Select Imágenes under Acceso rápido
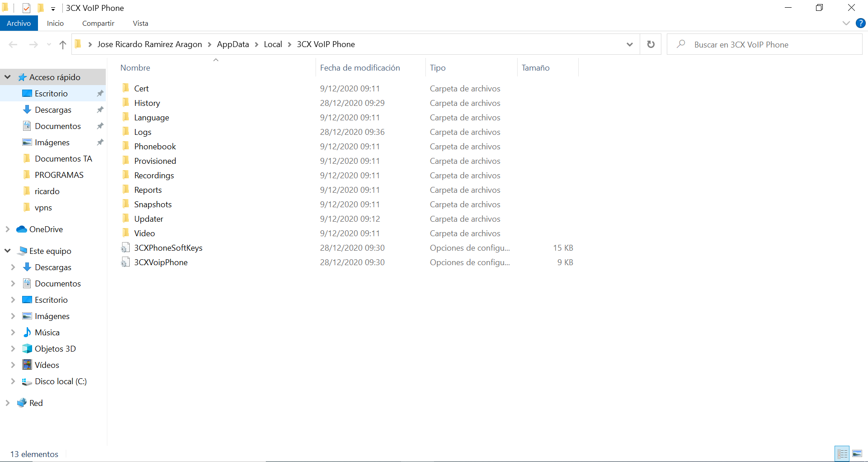The height and width of the screenshot is (462, 868). coord(52,142)
